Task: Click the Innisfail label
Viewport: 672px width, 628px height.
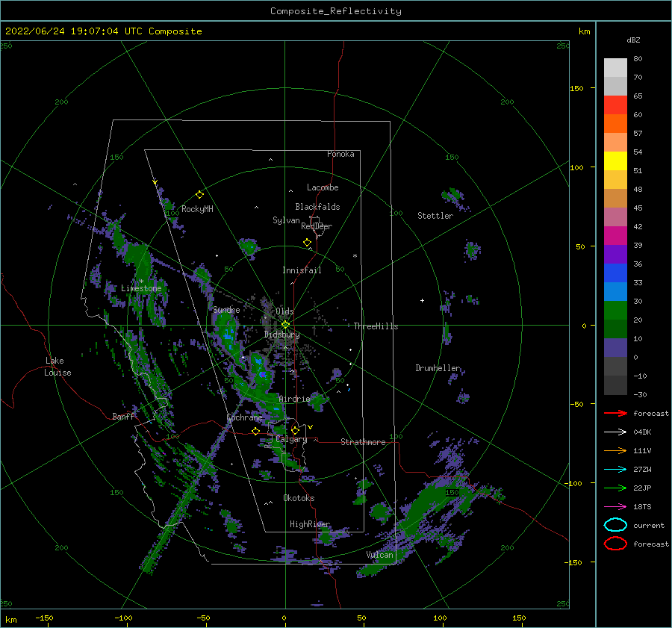Action: [302, 270]
